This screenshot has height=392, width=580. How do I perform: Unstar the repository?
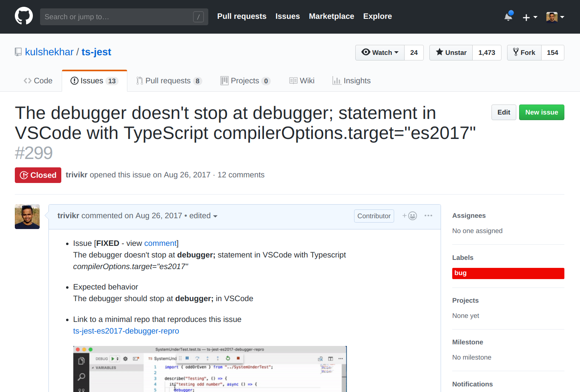click(x=451, y=52)
